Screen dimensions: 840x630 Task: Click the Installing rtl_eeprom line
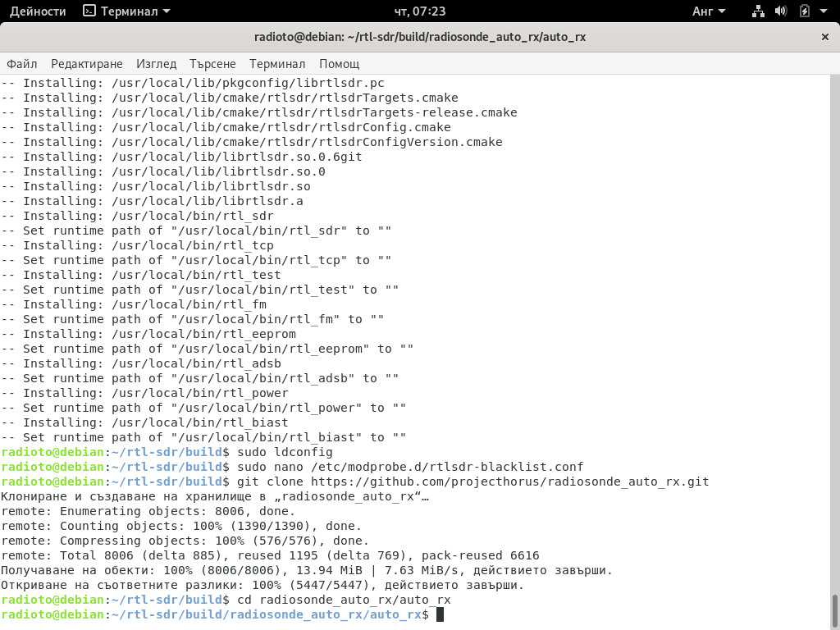(148, 334)
